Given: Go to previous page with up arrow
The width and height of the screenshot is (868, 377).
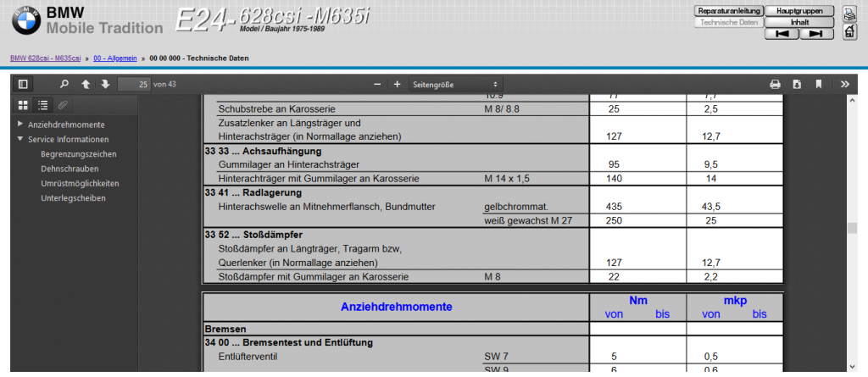Looking at the screenshot, I should coord(86,84).
